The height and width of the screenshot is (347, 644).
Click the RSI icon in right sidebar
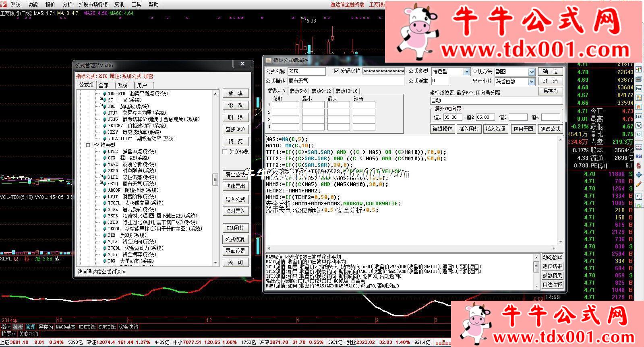pos(639,156)
